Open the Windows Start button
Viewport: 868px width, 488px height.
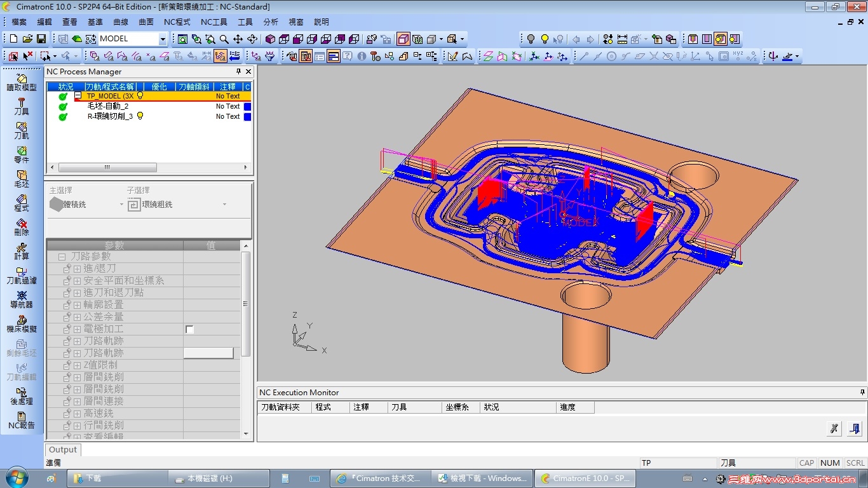point(16,477)
